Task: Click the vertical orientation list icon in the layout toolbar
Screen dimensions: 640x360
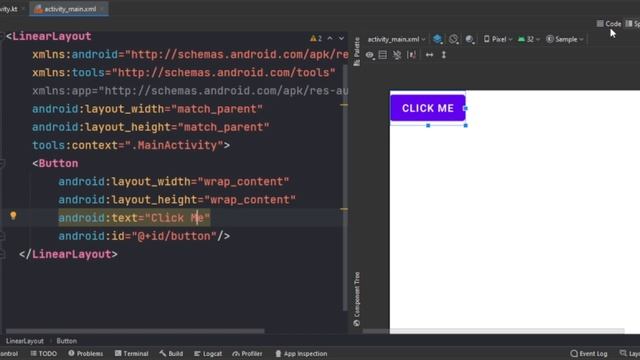Action: tap(383, 55)
